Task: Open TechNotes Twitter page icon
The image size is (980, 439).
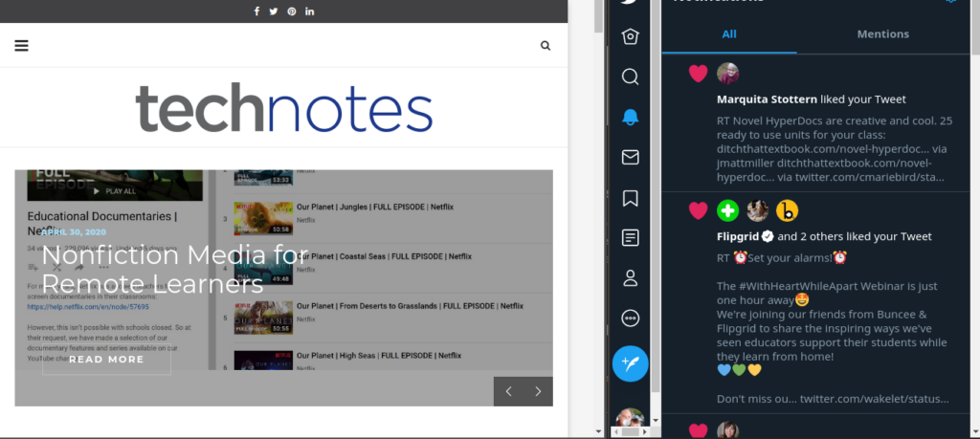Action: tap(273, 11)
